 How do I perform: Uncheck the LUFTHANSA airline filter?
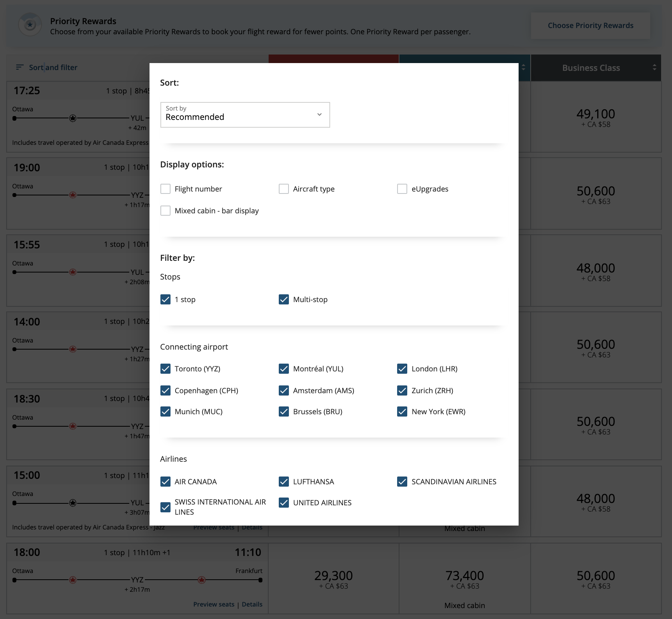pos(284,482)
